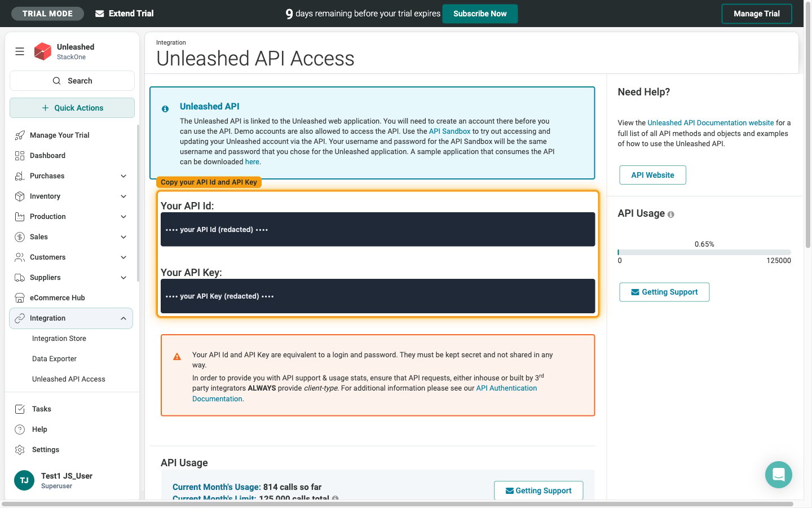Open the hamburger menu icon
Screen dimensions: 812x508
point(20,51)
